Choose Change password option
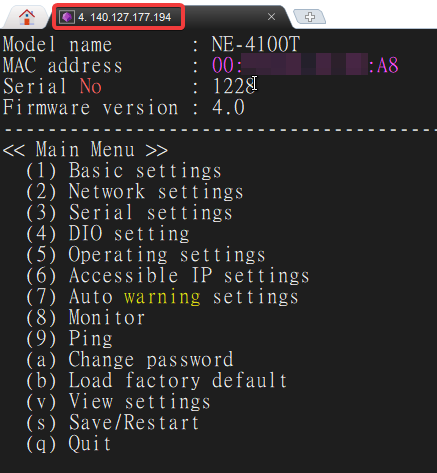Viewport: 437px width, 473px height. pyautogui.click(x=130, y=360)
